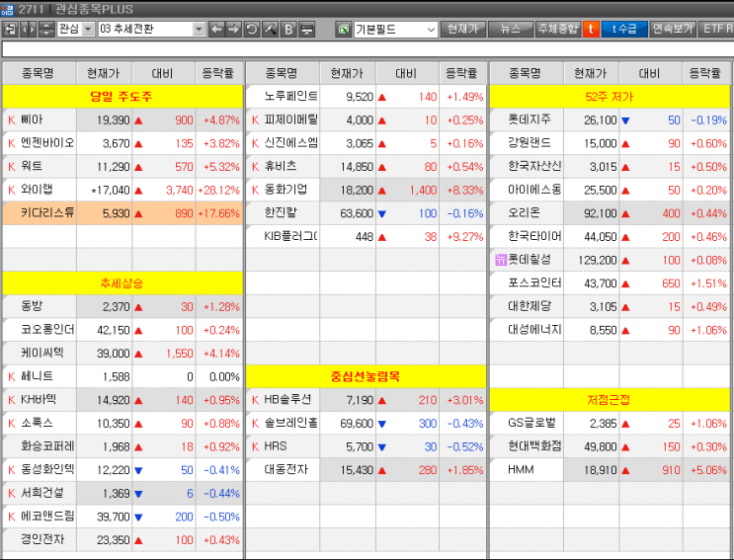Export to Excel using the green icon
The image size is (734, 560).
(x=344, y=29)
